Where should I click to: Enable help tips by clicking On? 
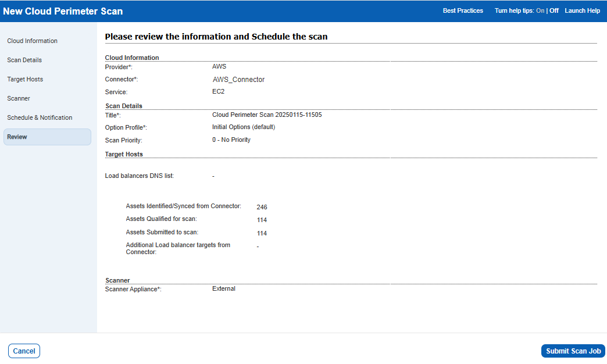[x=541, y=10]
